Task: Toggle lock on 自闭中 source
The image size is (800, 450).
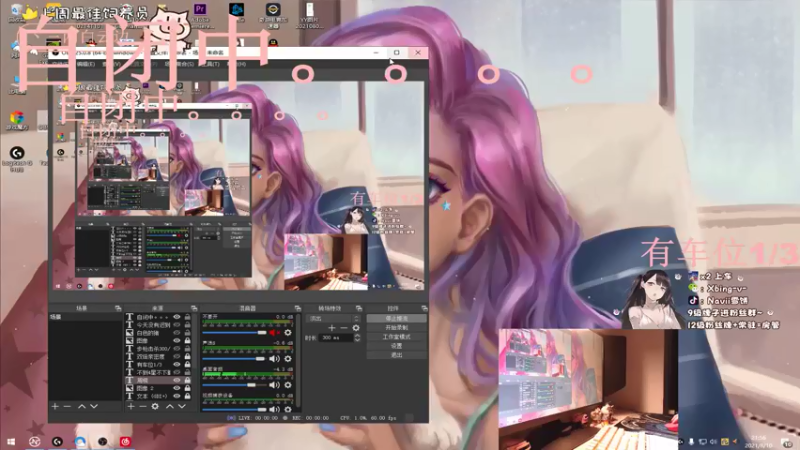Action: pos(187,317)
